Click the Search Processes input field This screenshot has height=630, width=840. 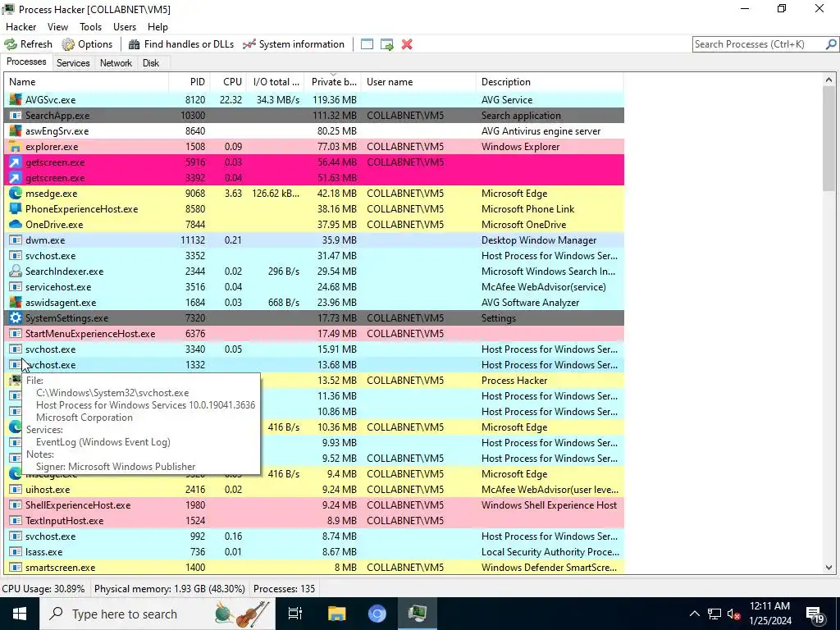tap(759, 44)
